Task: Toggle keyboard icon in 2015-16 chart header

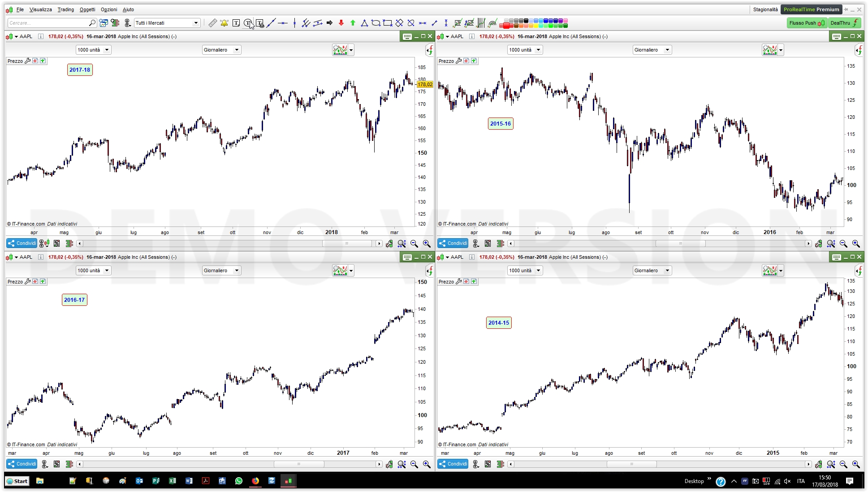Action: click(836, 37)
